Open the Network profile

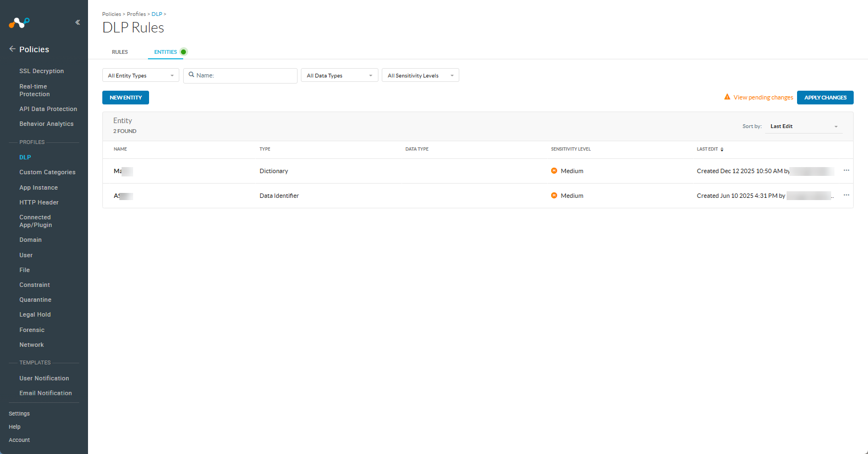click(x=31, y=345)
